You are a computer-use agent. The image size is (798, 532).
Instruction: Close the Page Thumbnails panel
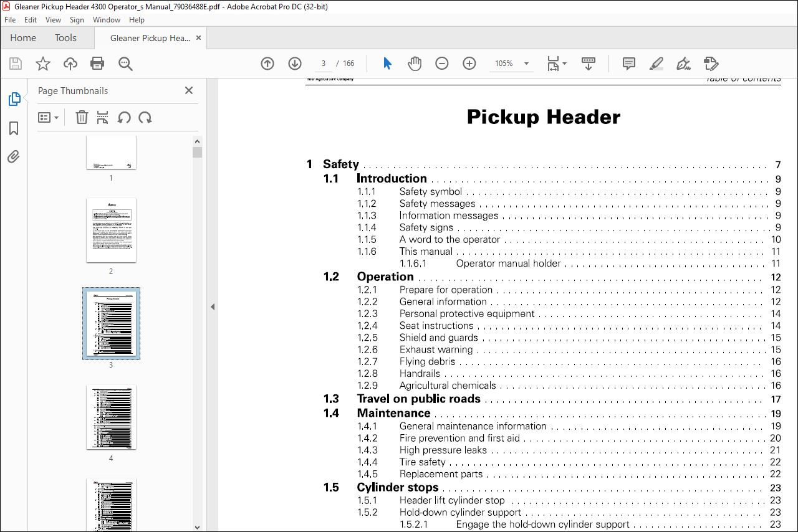pyautogui.click(x=189, y=90)
